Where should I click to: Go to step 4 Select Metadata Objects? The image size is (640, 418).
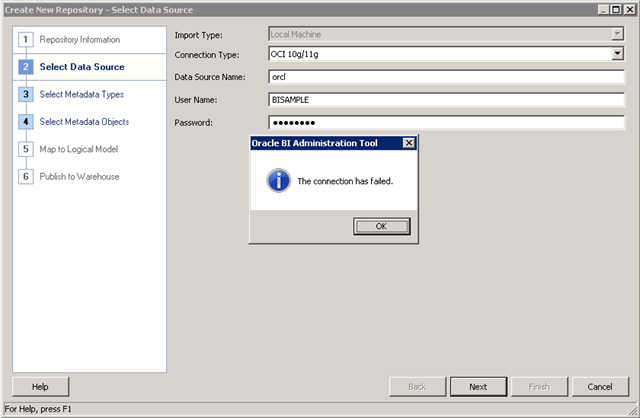[x=85, y=122]
